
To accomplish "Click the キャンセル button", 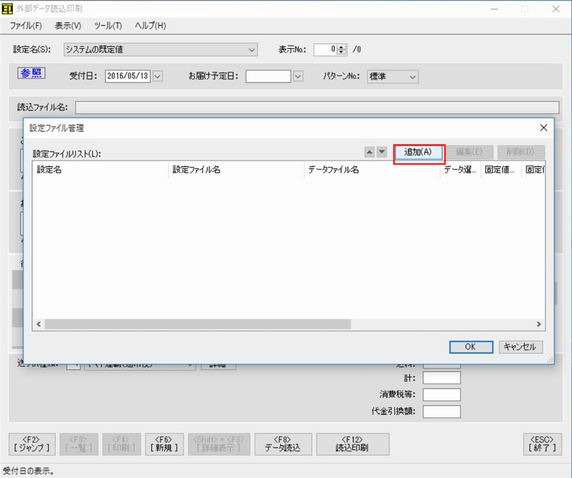I will click(520, 347).
